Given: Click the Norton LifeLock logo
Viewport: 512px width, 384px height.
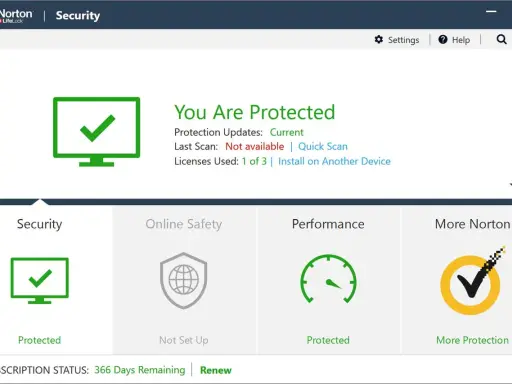Looking at the screenshot, I should 16,16.
